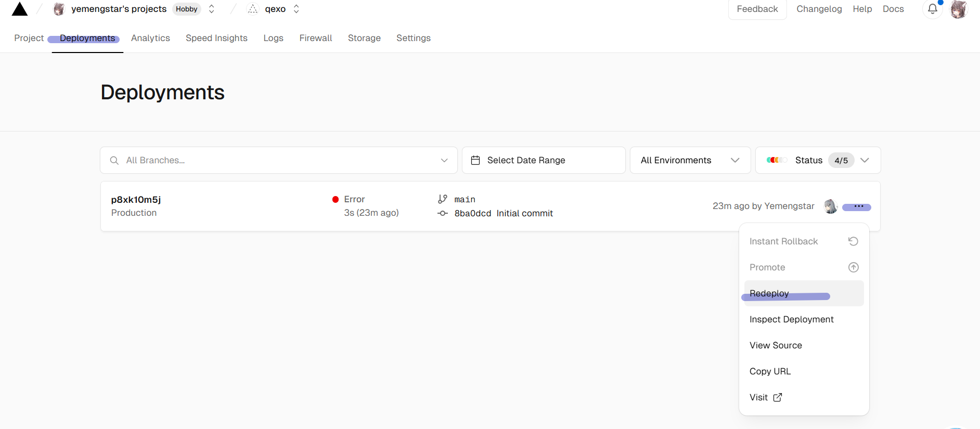This screenshot has height=429, width=980.
Task: Click the git branch icon beside main
Action: pos(443,199)
